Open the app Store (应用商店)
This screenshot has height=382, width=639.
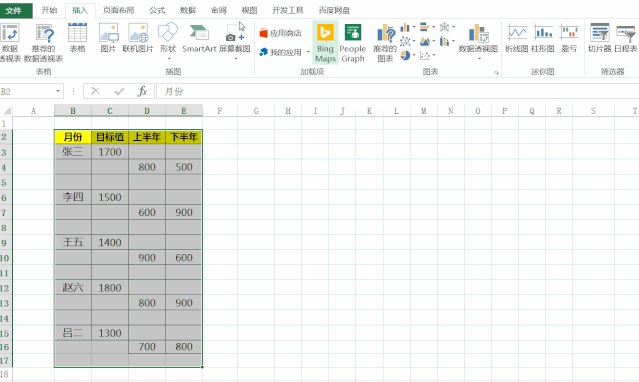tap(280, 33)
